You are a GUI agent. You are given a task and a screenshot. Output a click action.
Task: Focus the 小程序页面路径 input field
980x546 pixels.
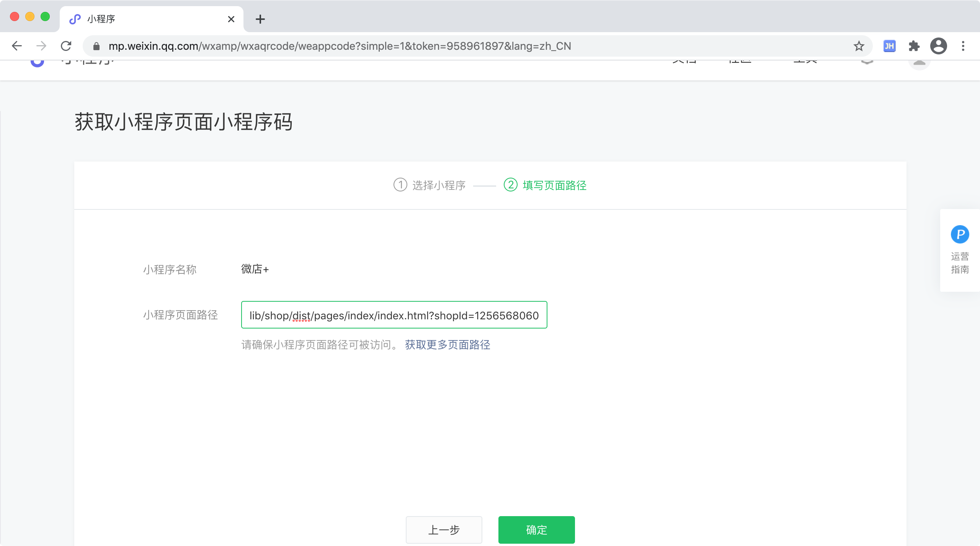coord(394,315)
